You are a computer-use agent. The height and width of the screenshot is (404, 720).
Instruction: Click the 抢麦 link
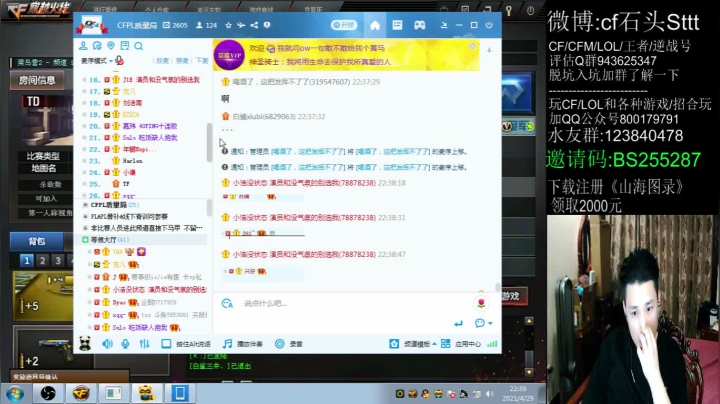coord(162,61)
